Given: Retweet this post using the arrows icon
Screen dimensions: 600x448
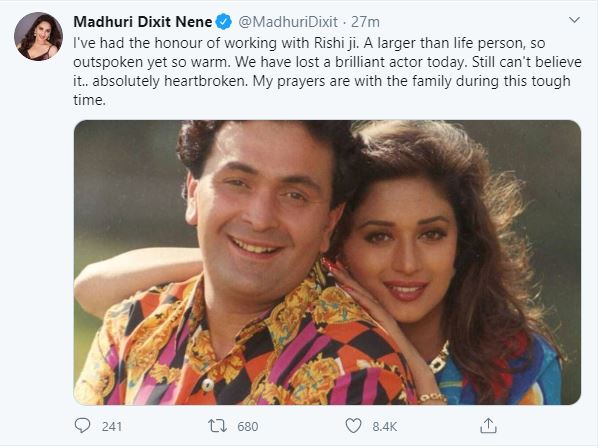Looking at the screenshot, I should [217, 426].
